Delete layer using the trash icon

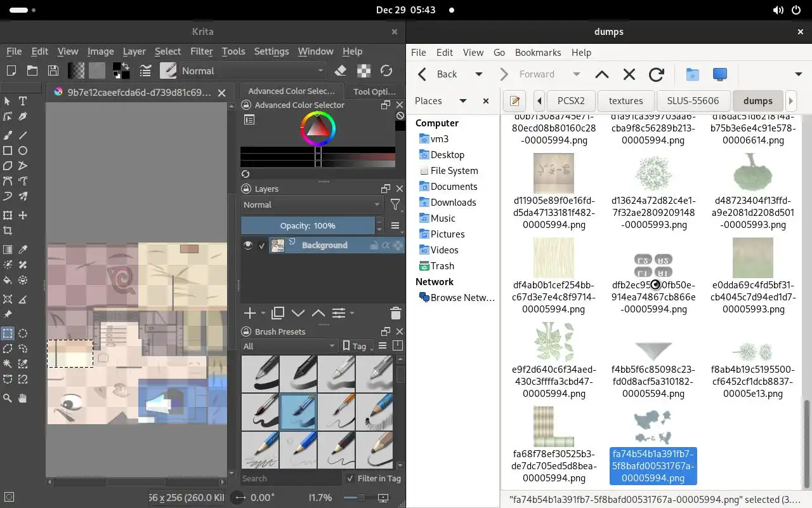tap(396, 313)
